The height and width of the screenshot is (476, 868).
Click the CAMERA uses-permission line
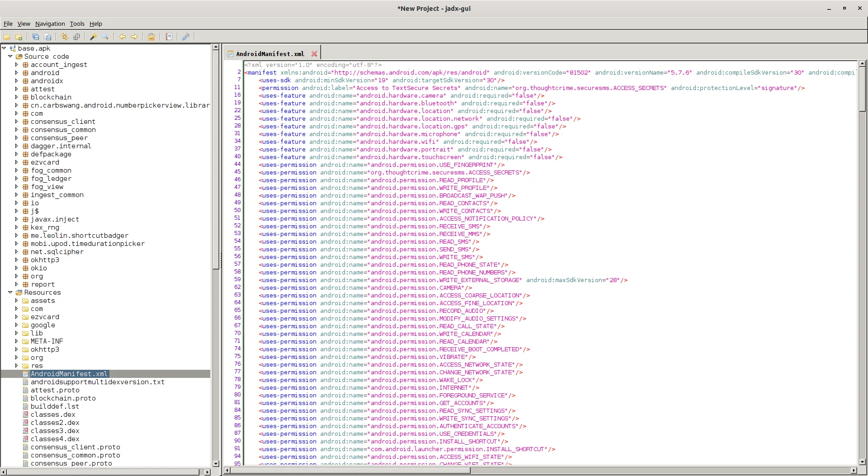click(366, 288)
